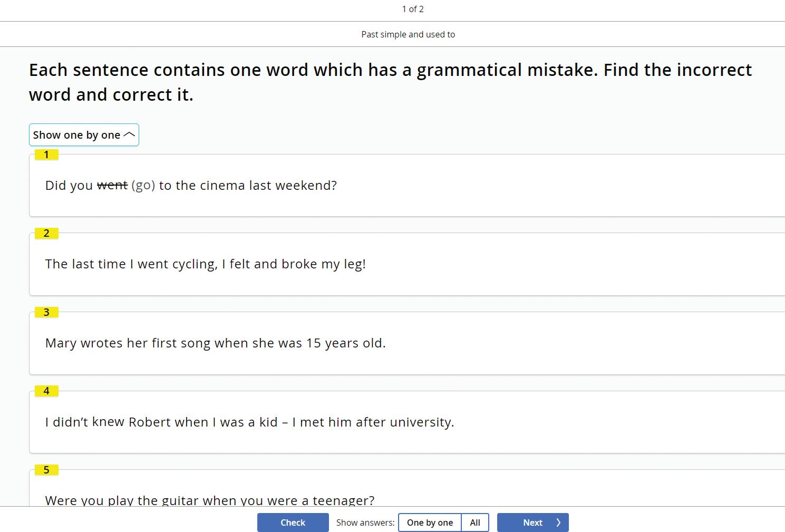Select the word 'felt' in sentence 2
This screenshot has width=785, height=532.
(240, 264)
